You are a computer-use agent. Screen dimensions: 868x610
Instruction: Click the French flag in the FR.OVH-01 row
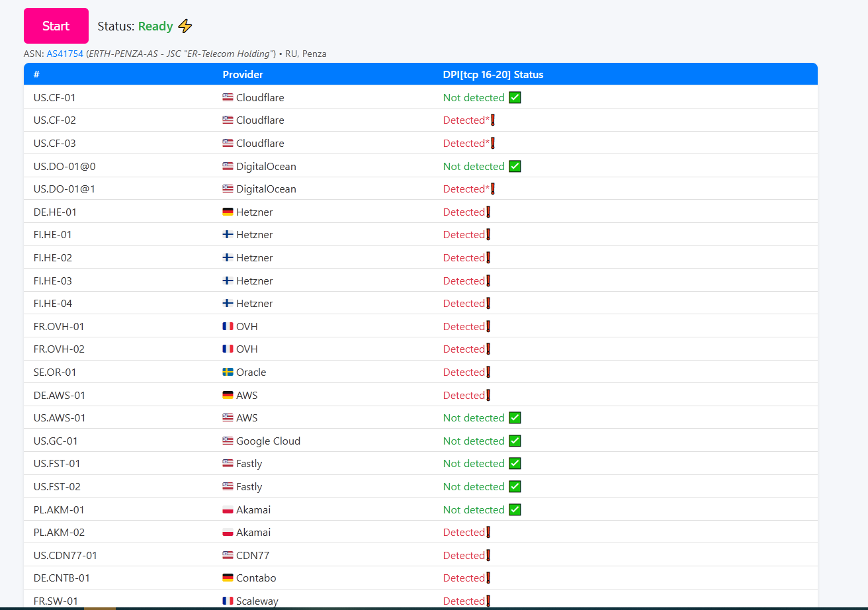(x=228, y=326)
